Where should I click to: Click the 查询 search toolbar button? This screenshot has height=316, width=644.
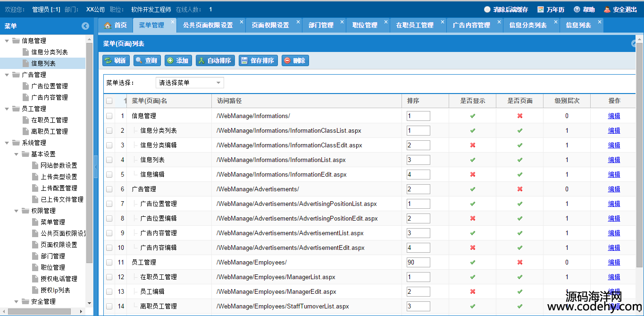click(147, 60)
